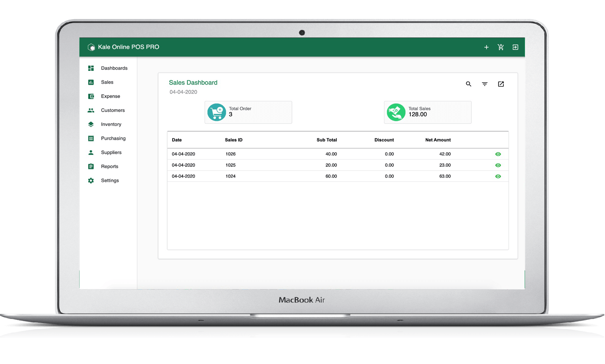The height and width of the screenshot is (364, 605).
Task: Open Settings from the sidebar
Action: [109, 180]
